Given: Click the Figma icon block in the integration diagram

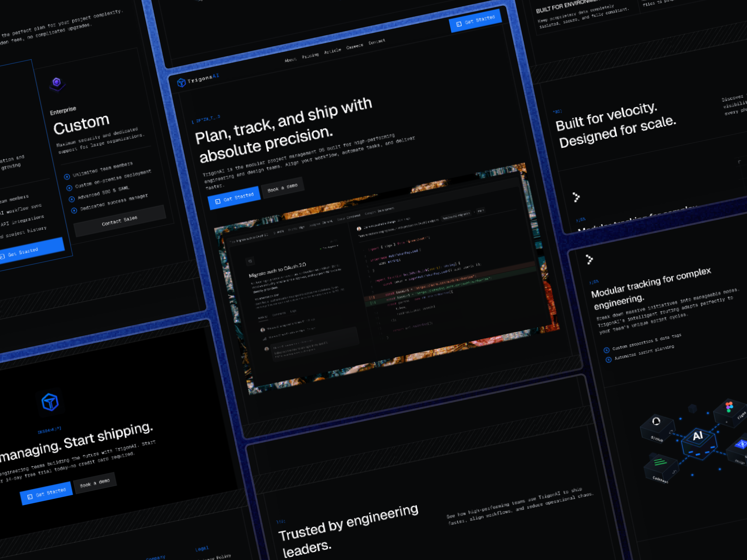Looking at the screenshot, I should [730, 413].
